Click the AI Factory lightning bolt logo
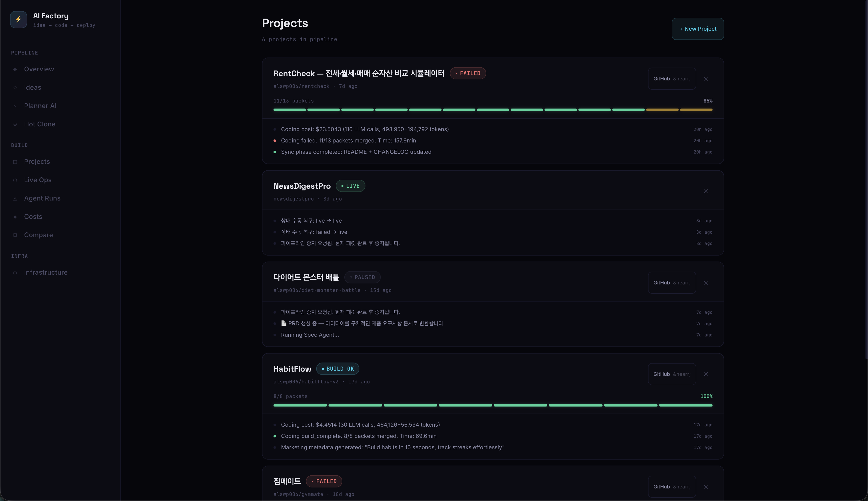 (19, 20)
